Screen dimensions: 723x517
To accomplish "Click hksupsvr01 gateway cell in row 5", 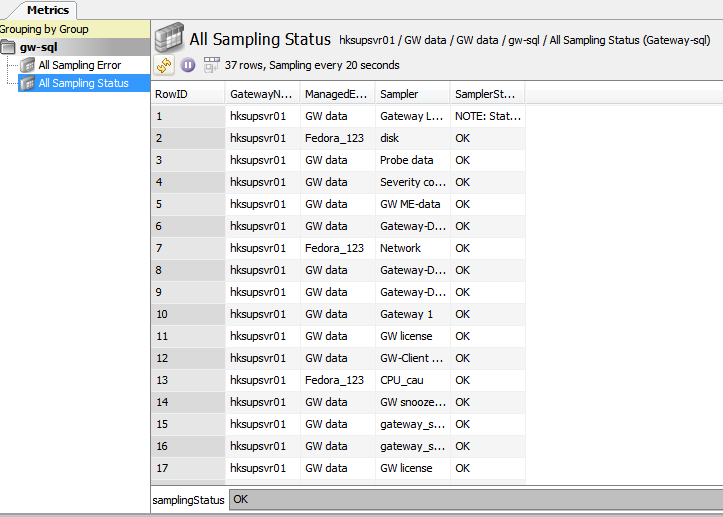I will (262, 204).
